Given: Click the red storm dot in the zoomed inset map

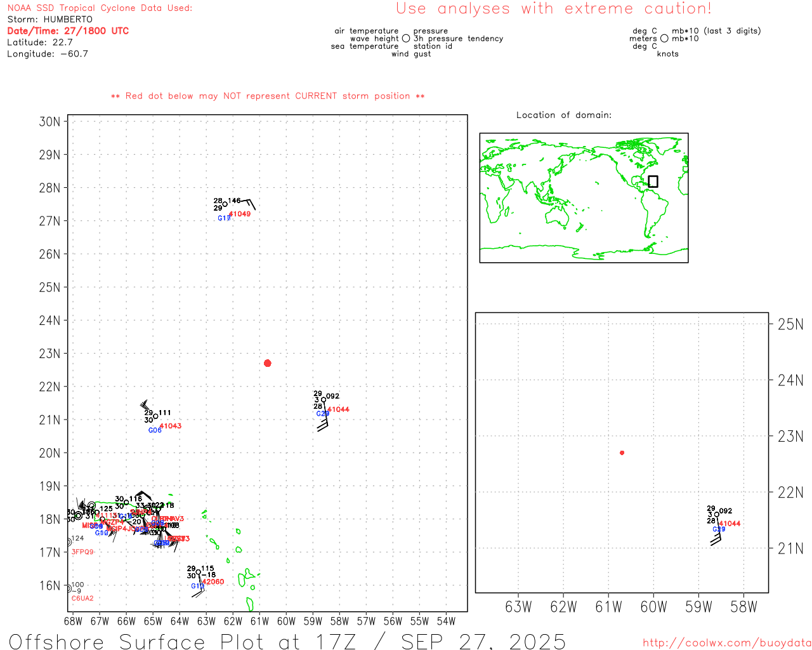Looking at the screenshot, I should click(622, 453).
